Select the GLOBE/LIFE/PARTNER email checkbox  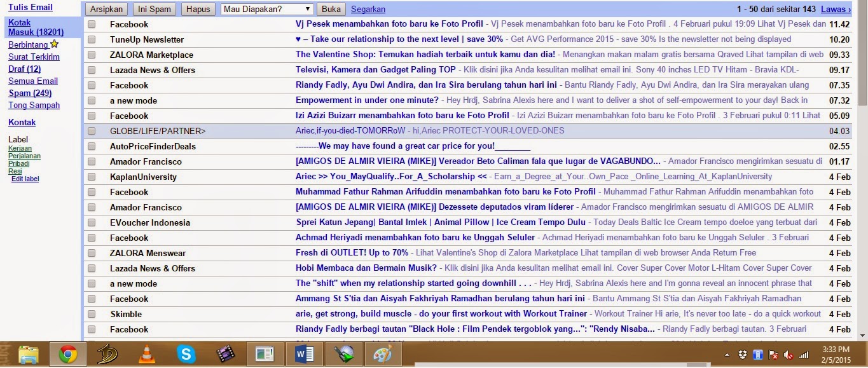[92, 131]
